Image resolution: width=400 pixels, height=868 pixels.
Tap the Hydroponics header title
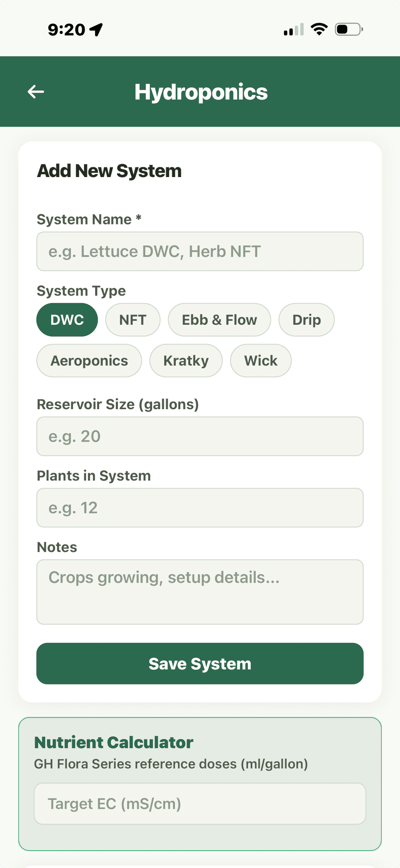(201, 92)
